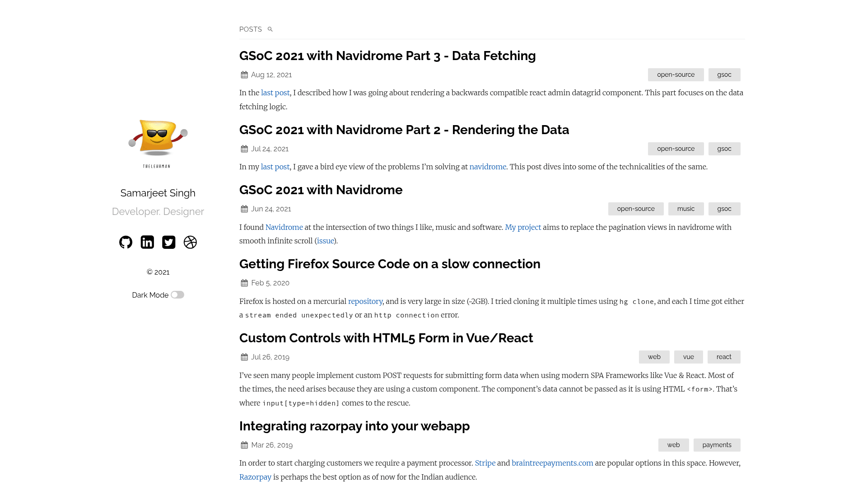Image resolution: width=867 pixels, height=504 pixels.
Task: Click the search magnifier icon next to POSTS
Action: point(270,29)
